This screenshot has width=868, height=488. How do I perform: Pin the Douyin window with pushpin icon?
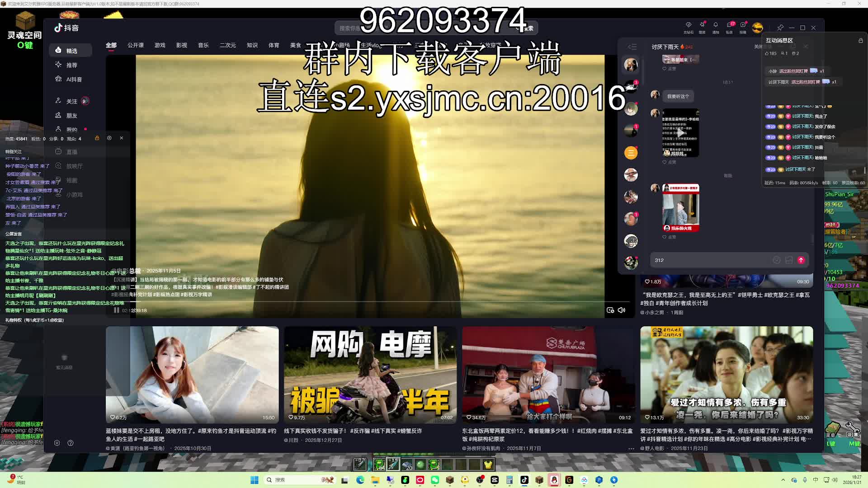pyautogui.click(x=780, y=28)
